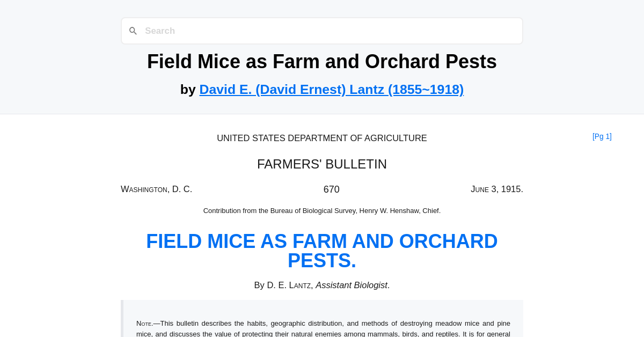Click the June 3, 1915 date text

click(496, 189)
